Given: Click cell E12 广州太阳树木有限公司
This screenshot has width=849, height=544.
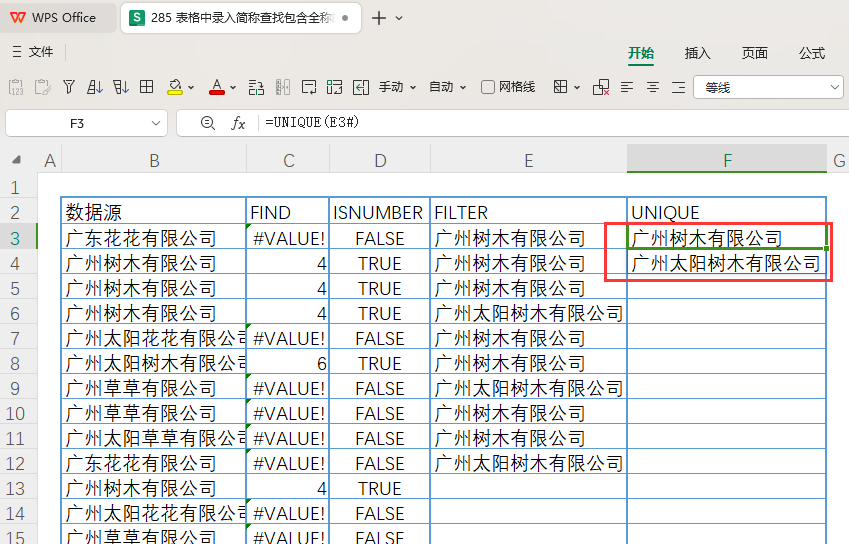Looking at the screenshot, I should point(528,463).
